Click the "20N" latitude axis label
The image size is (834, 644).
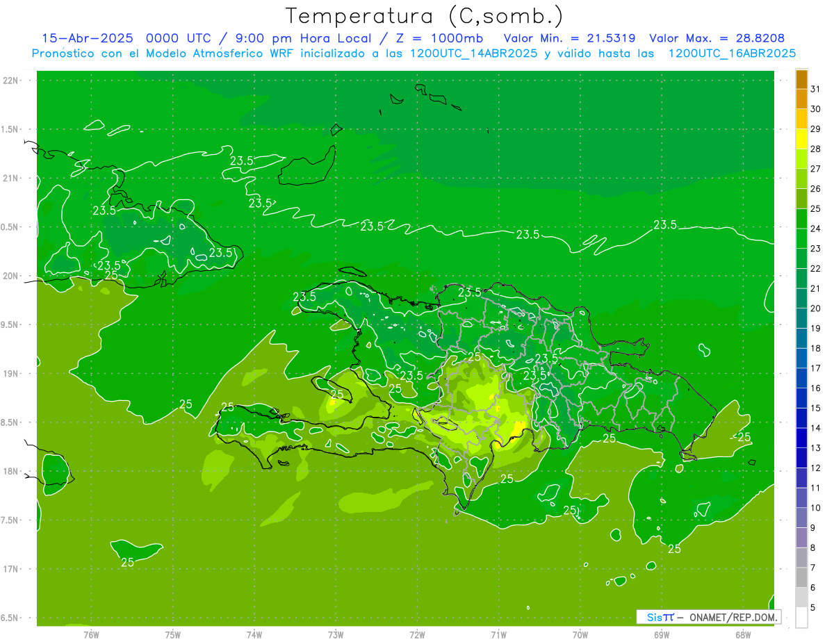(x=10, y=276)
